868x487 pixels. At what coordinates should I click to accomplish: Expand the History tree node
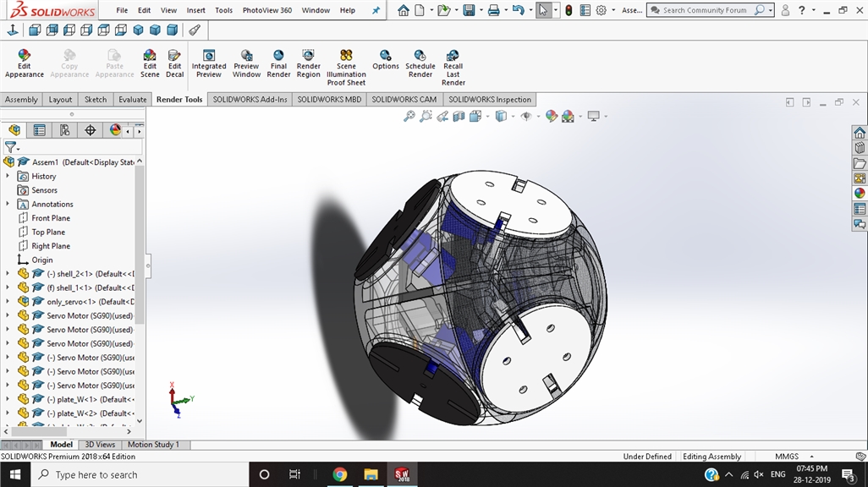point(8,176)
